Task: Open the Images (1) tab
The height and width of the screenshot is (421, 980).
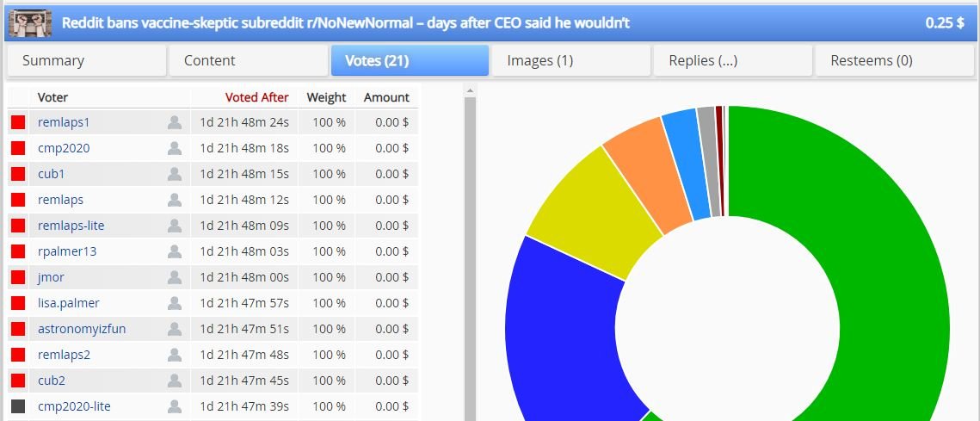Action: (570, 60)
